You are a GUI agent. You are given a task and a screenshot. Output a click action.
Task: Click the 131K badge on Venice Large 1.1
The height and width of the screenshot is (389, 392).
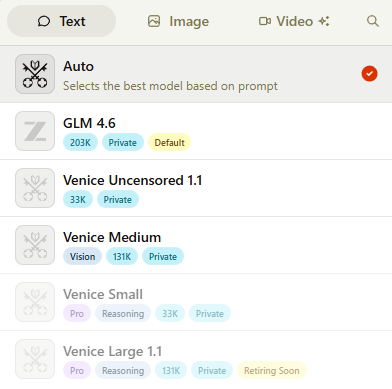[x=171, y=371]
